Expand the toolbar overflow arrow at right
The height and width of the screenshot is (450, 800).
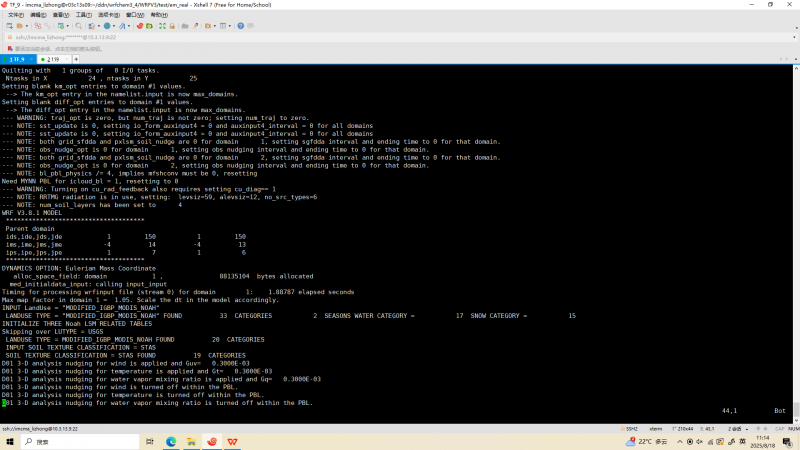(794, 25)
